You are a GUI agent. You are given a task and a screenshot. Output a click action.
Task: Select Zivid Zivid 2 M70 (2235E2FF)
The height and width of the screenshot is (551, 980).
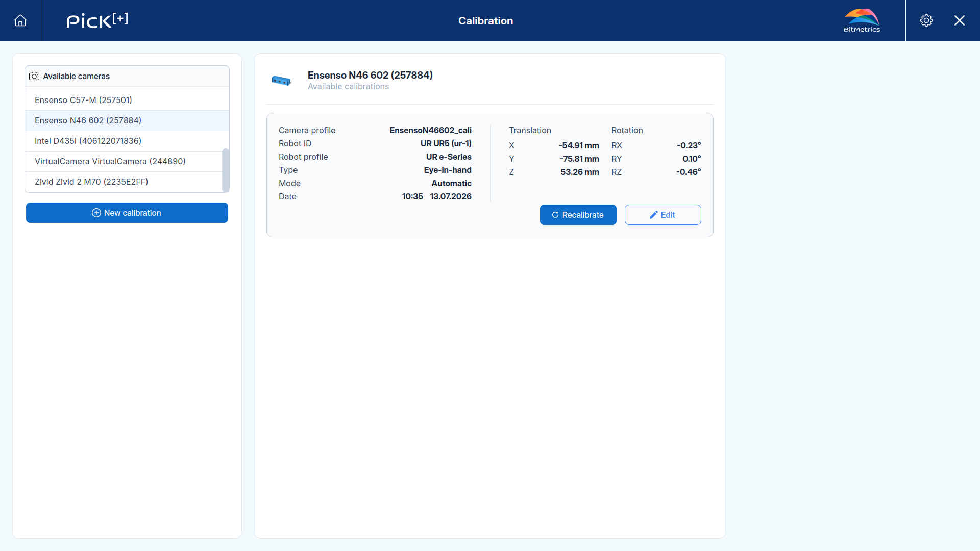124,182
